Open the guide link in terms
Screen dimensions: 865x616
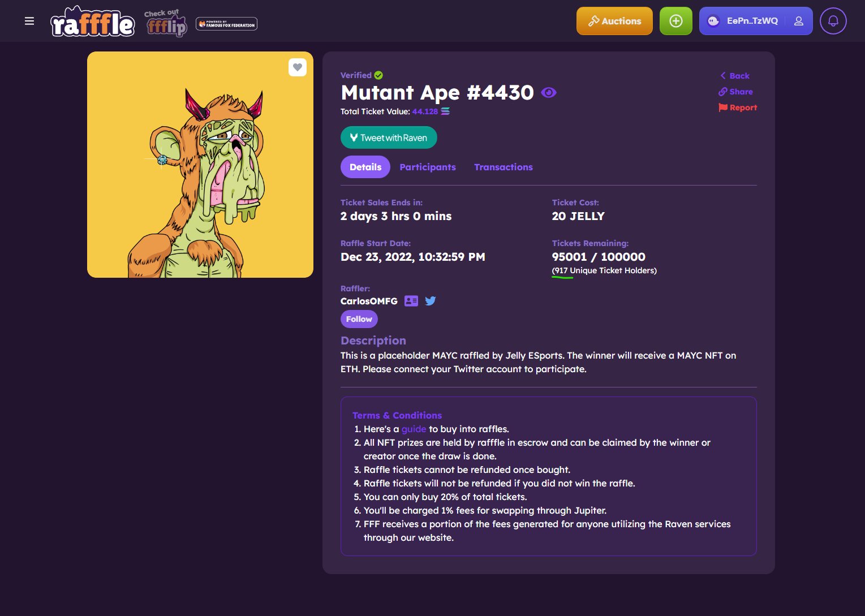tap(414, 429)
